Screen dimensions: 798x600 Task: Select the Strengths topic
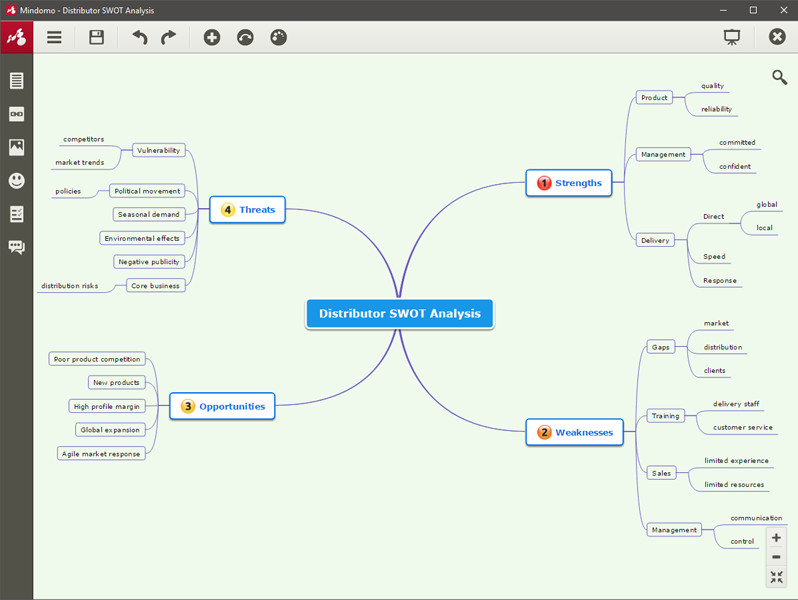tap(568, 183)
